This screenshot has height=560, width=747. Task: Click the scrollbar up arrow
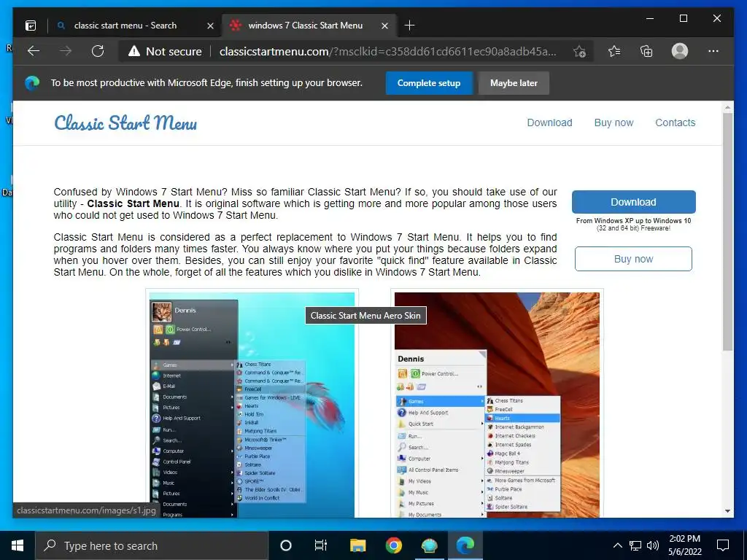point(727,108)
